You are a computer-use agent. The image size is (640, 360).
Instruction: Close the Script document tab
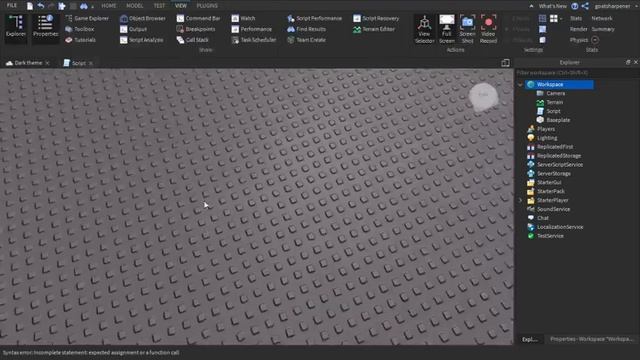pyautogui.click(x=91, y=63)
